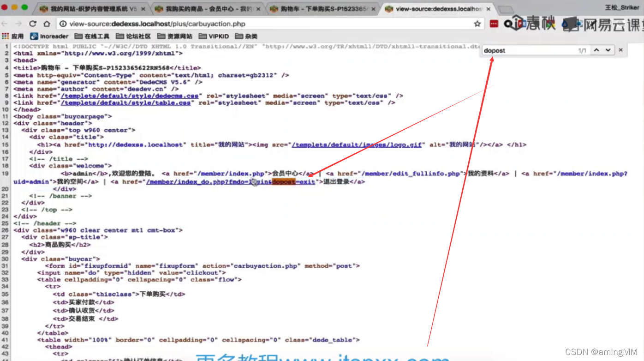Click the div class sp-title line
The image size is (644, 361).
65,237
